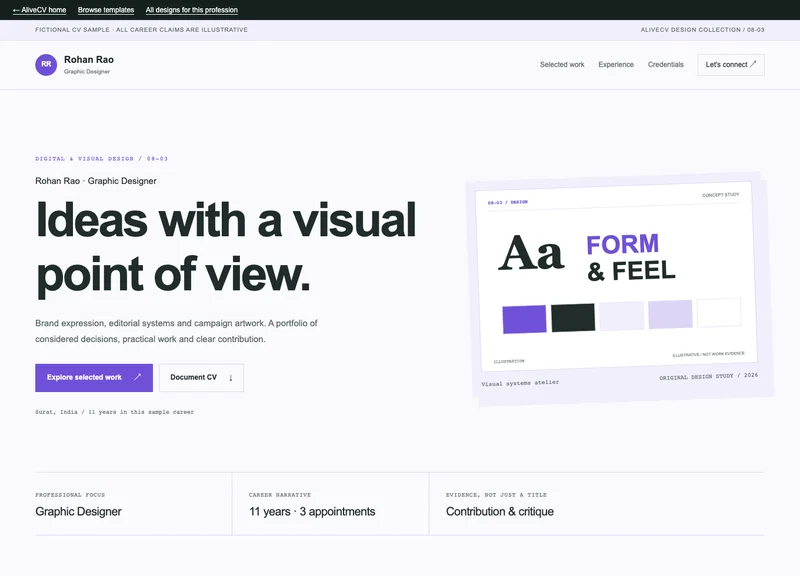Click the Form & Feel design card

(616, 277)
